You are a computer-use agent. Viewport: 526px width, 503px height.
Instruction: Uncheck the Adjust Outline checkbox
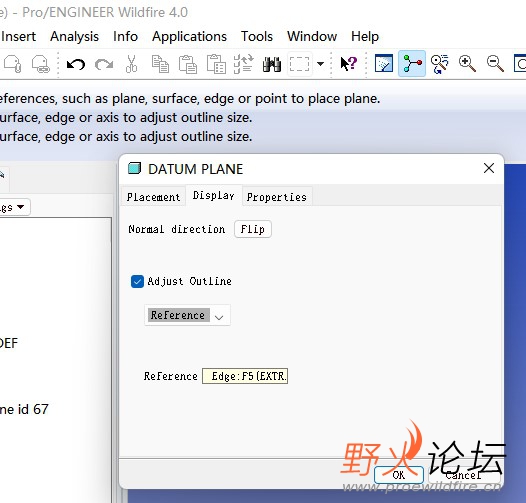[x=137, y=281]
